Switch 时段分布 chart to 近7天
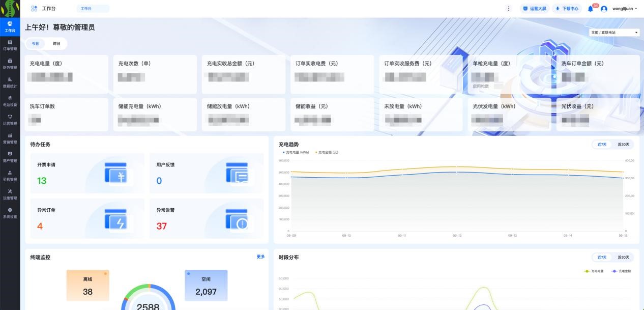Image resolution: width=644 pixels, height=310 pixels. pyautogui.click(x=602, y=258)
